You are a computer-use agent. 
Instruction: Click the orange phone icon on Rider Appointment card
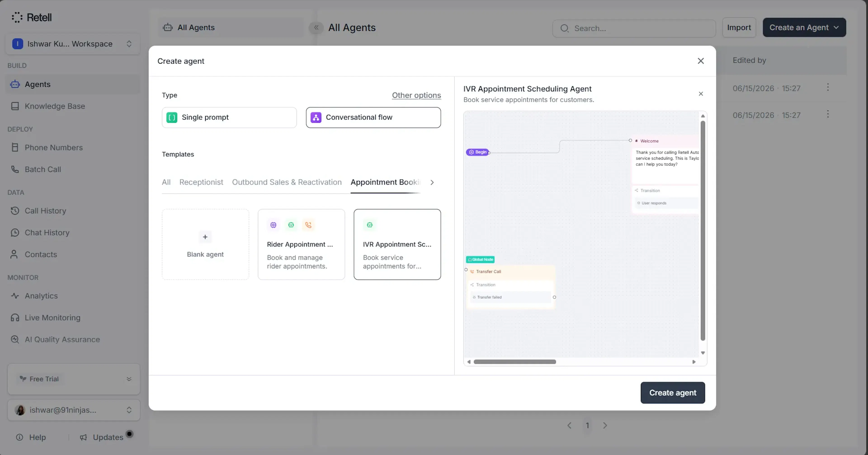click(x=308, y=225)
